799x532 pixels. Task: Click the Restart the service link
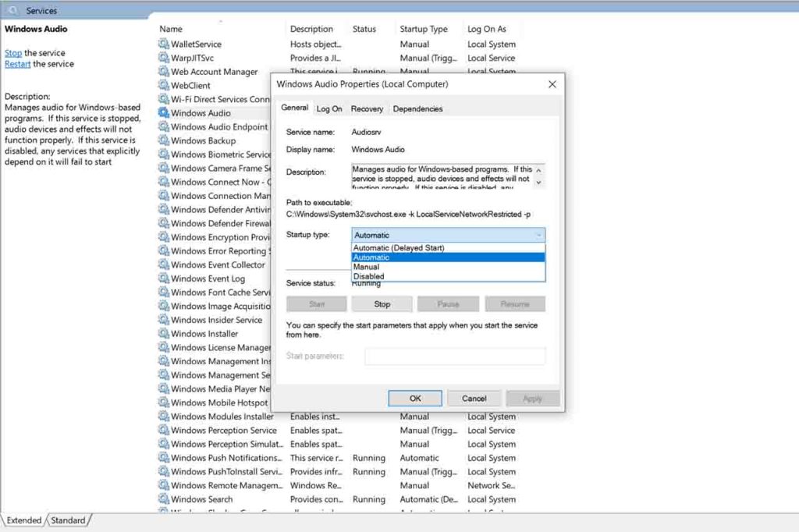pyautogui.click(x=18, y=64)
